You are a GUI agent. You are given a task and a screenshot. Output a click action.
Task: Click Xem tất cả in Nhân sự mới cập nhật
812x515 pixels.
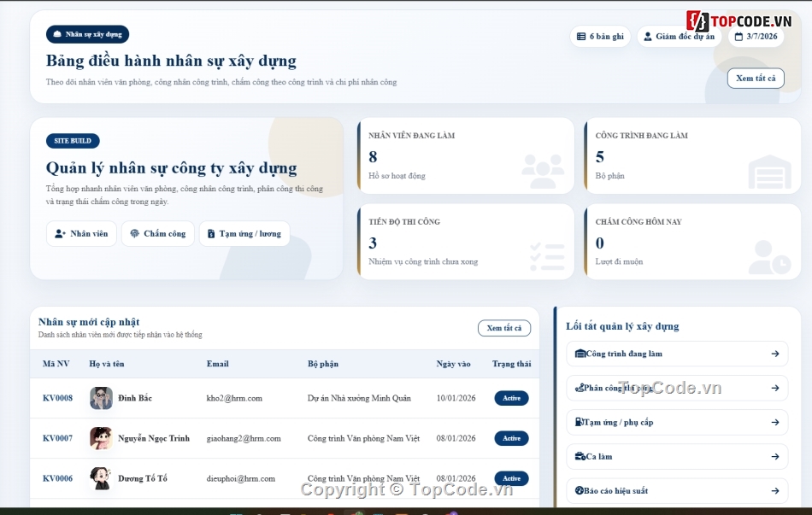504,328
